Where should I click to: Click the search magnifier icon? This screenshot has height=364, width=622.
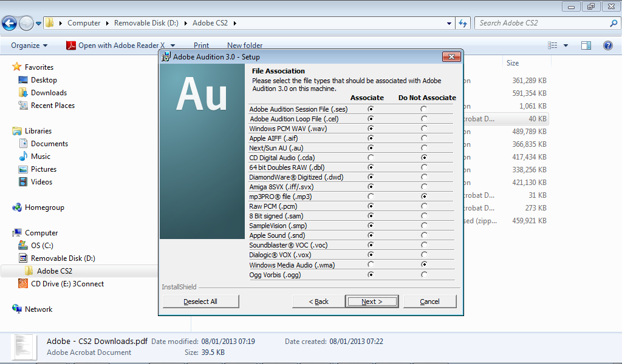pyautogui.click(x=613, y=24)
